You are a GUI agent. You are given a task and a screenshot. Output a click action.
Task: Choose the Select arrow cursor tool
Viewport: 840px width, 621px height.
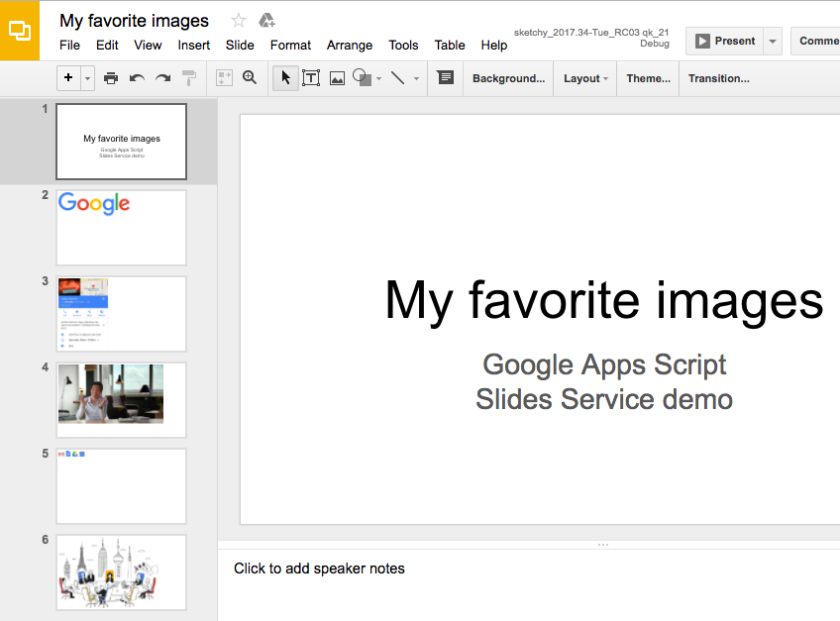[285, 78]
